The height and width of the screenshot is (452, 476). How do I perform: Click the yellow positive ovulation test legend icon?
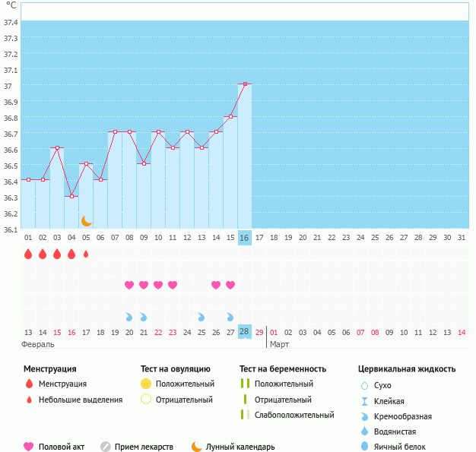(x=146, y=384)
